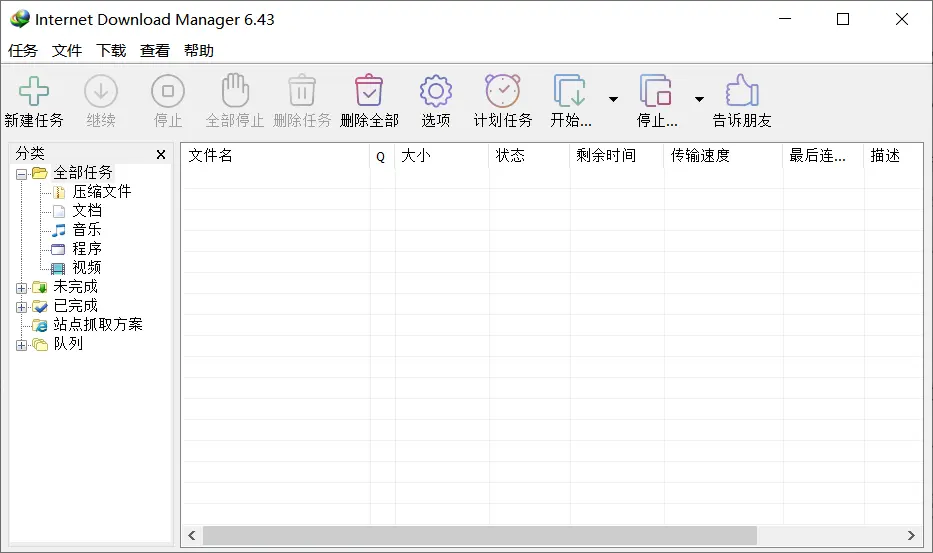Screen dimensions: 933x553
Task: Click the 新建任务 (new task) plus icon
Action: [x=34, y=91]
